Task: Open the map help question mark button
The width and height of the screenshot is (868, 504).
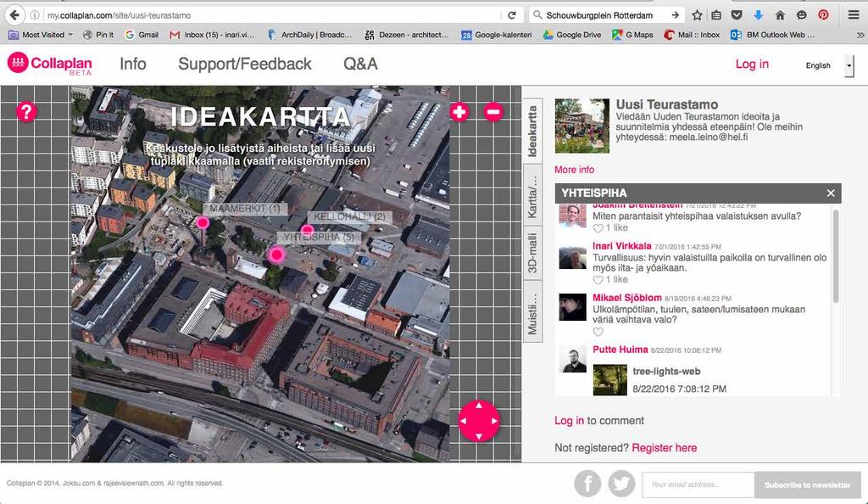Action: coord(26,112)
